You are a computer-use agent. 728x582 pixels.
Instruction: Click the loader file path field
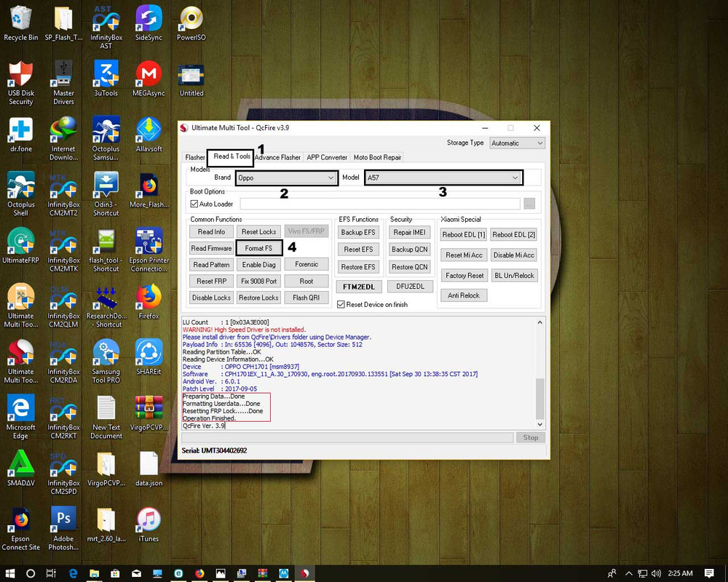380,203
